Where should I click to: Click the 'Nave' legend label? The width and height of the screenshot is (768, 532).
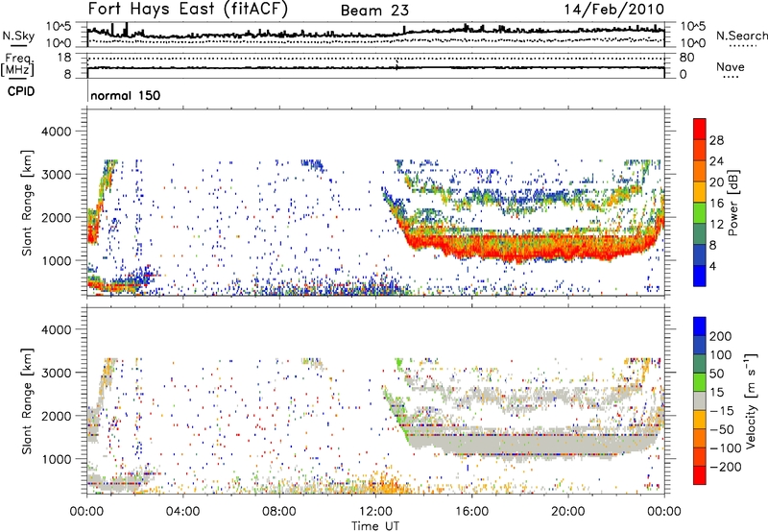[x=731, y=66]
